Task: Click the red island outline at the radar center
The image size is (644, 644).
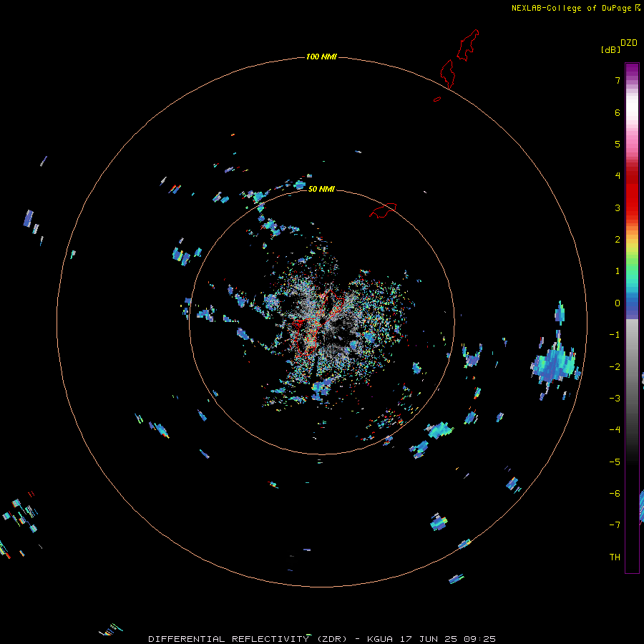Action: click(x=319, y=323)
